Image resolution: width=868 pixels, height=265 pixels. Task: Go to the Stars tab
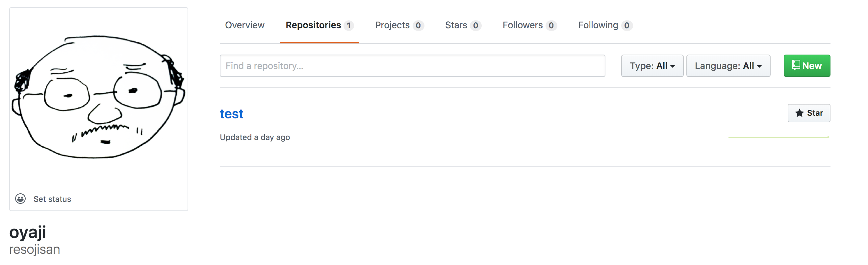click(456, 25)
